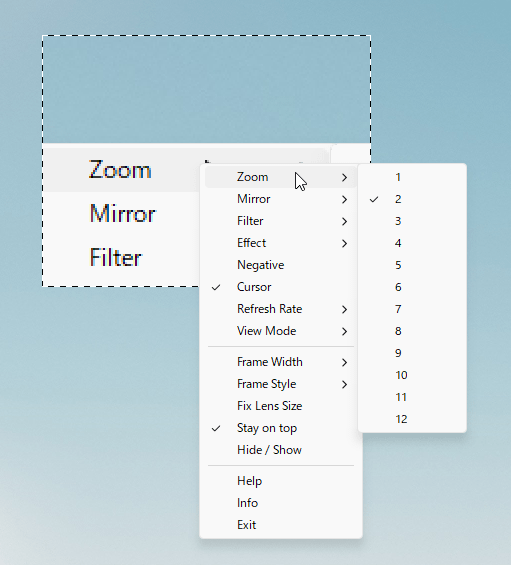Disable Stay on top
511x565 pixels.
[x=281, y=428]
